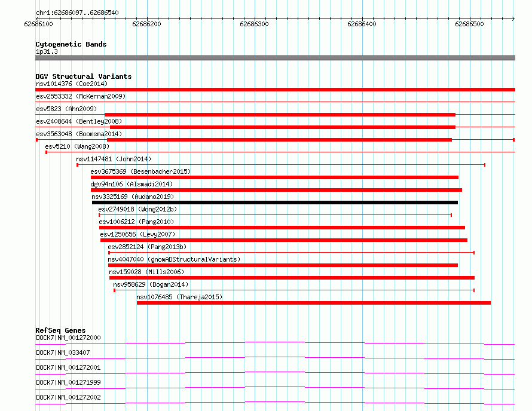Click ruler position 62686300
The width and height of the screenshot is (532, 411).
pos(254,24)
